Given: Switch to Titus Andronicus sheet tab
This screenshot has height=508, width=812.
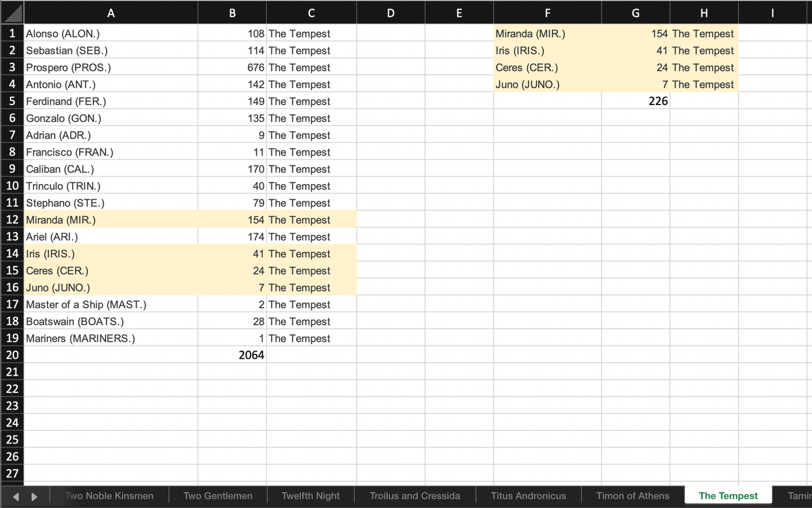Looking at the screenshot, I should click(x=528, y=496).
